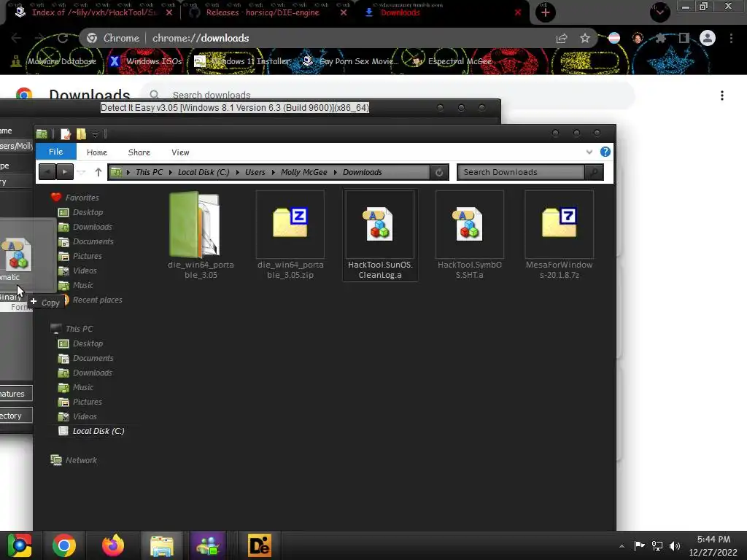Open Downloads page three-dot menu

(x=722, y=96)
